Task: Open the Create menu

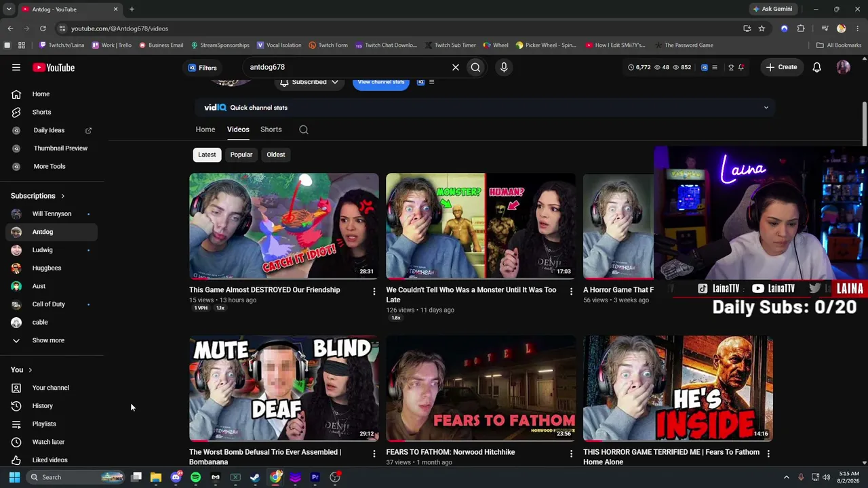Action: tap(781, 67)
